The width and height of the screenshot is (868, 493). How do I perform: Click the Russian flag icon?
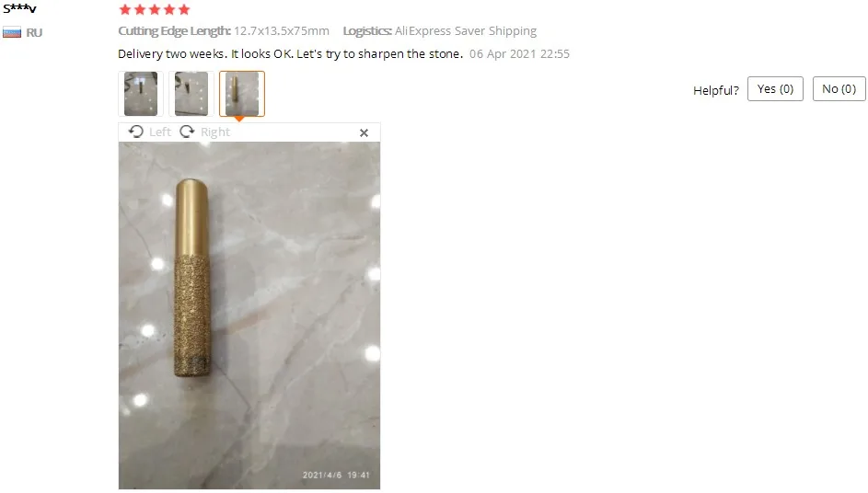pos(12,32)
